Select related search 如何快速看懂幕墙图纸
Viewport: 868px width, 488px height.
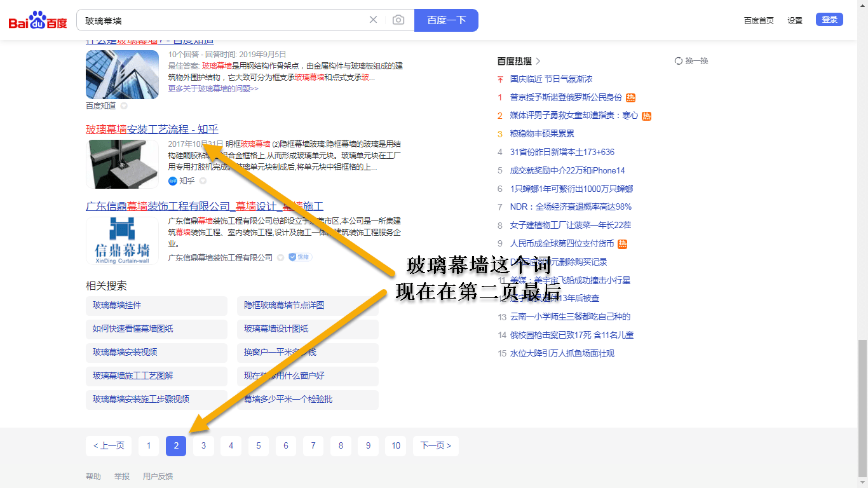click(x=156, y=329)
